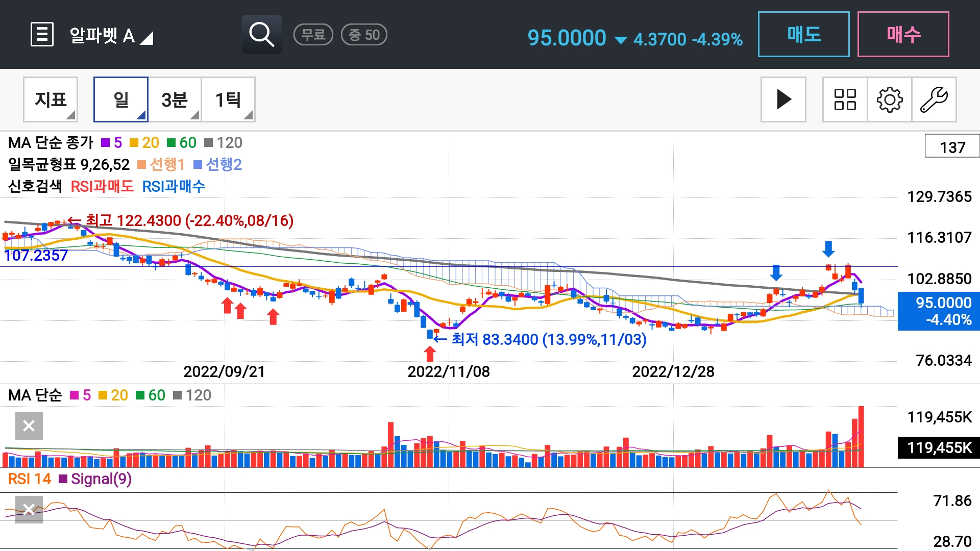Open the wrench tools icon
Viewport: 980px width, 551px height.
[x=934, y=99]
